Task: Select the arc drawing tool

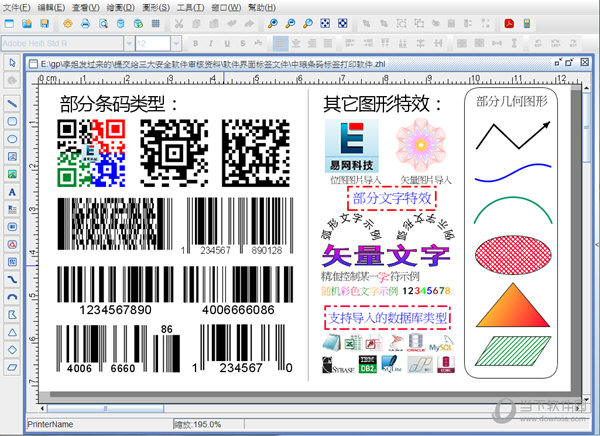Action: [x=12, y=297]
